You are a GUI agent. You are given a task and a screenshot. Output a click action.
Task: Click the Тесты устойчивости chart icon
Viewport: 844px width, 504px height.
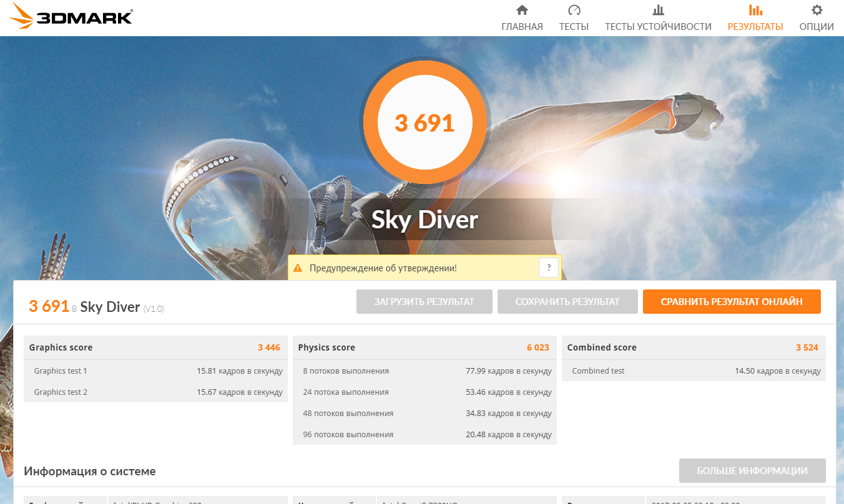click(x=658, y=10)
